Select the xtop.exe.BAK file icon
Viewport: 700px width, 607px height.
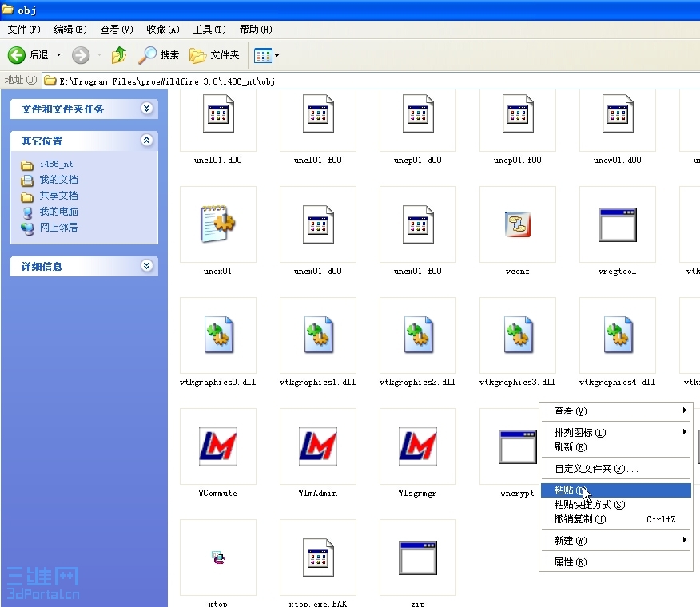[x=318, y=557]
